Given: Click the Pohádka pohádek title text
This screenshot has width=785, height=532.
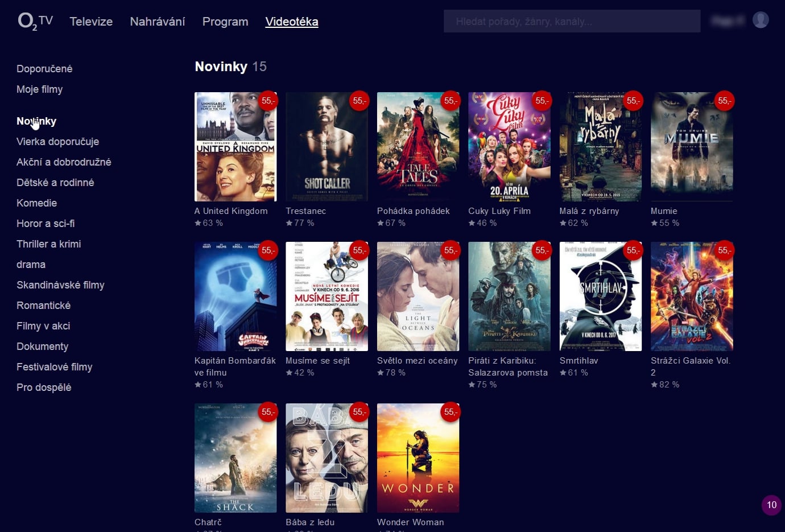Looking at the screenshot, I should [x=414, y=211].
